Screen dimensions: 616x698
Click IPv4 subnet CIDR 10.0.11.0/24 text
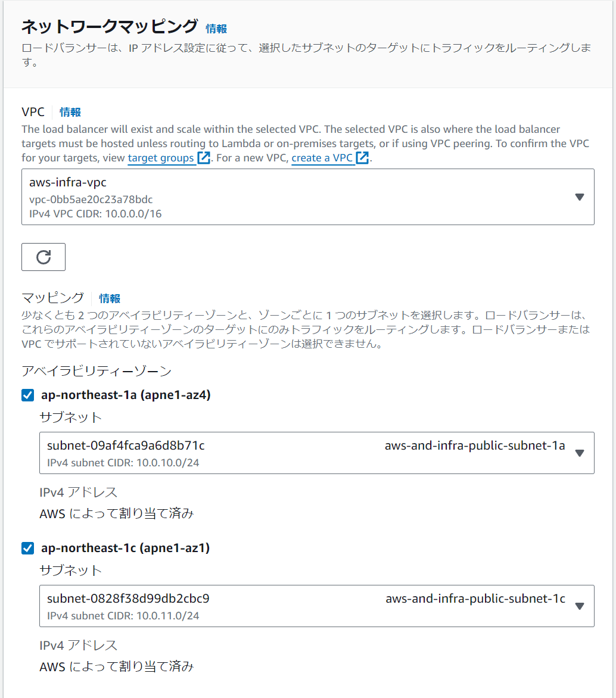coord(123,616)
